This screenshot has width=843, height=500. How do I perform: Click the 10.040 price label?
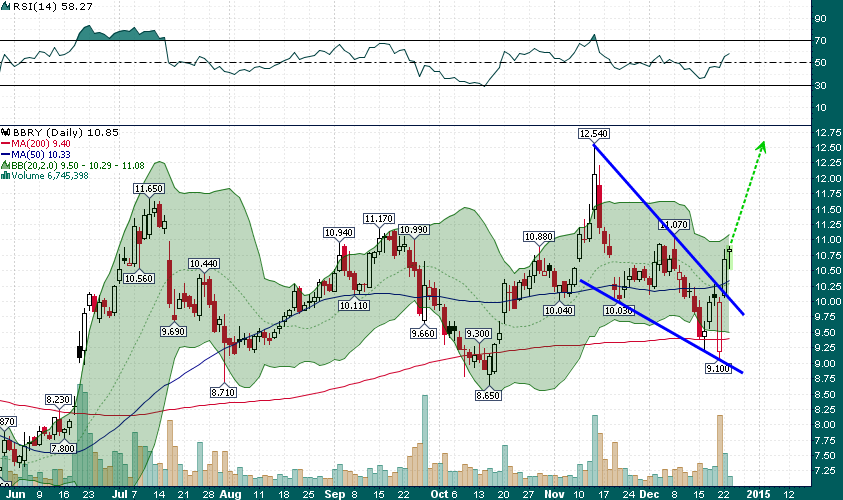pos(559,310)
